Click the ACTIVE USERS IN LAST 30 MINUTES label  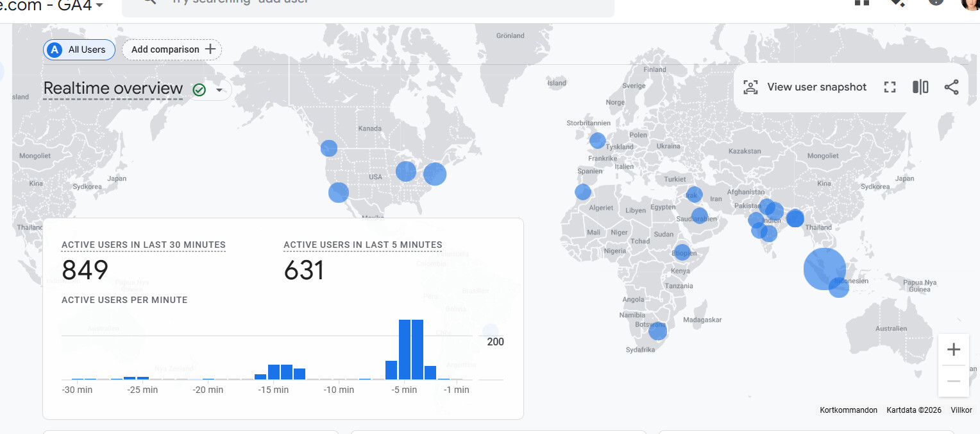click(144, 245)
